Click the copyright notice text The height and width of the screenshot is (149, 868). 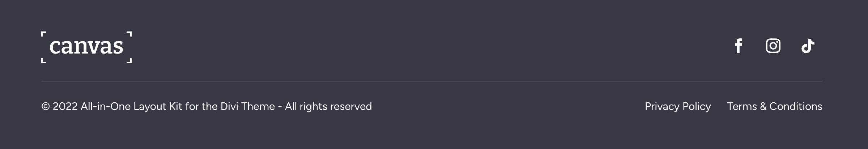click(x=206, y=106)
